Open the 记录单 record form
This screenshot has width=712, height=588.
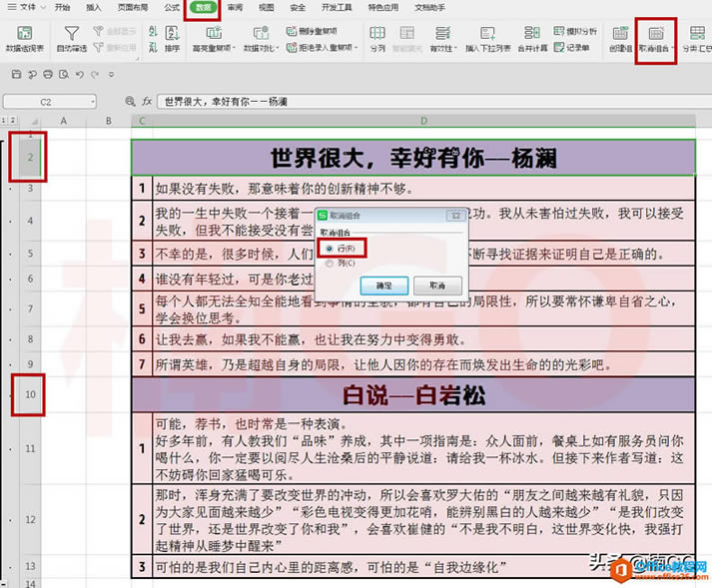pyautogui.click(x=571, y=47)
